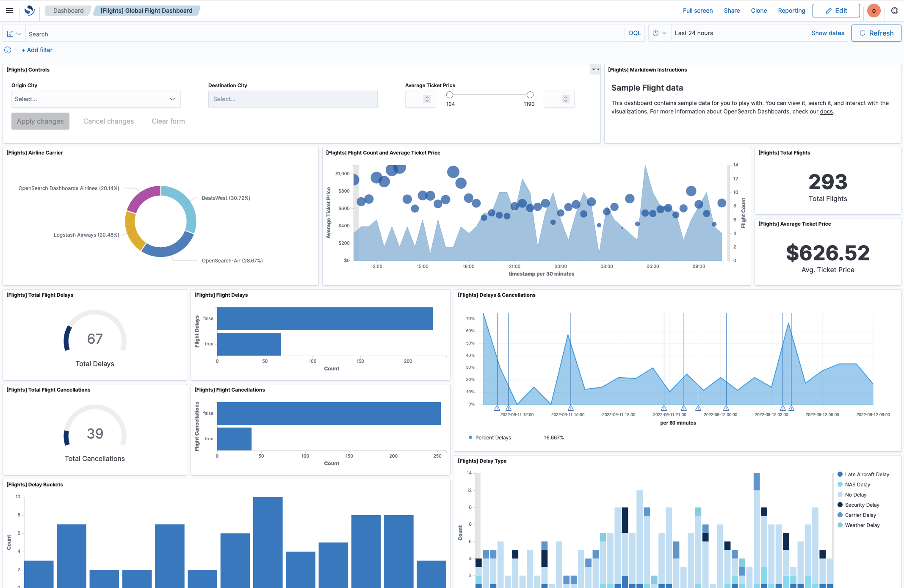Click the Airline Carrier panel title
The width and height of the screenshot is (904, 588).
[x=35, y=153]
